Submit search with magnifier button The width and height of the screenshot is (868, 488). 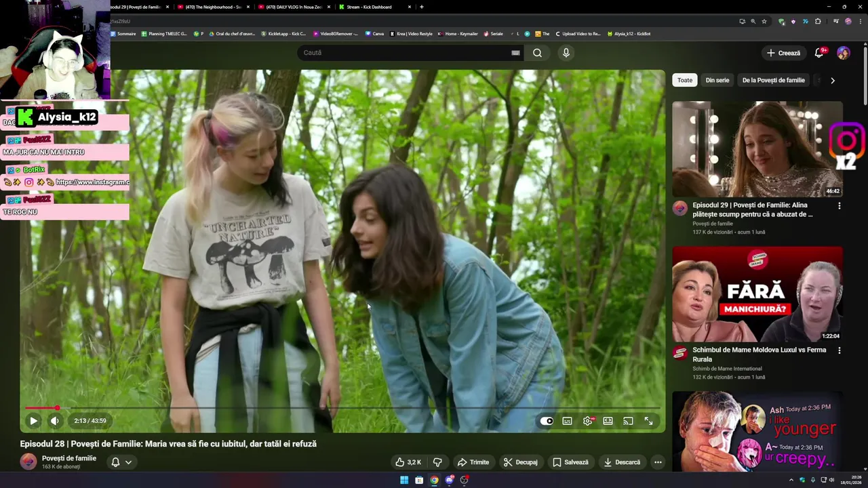pyautogui.click(x=537, y=53)
